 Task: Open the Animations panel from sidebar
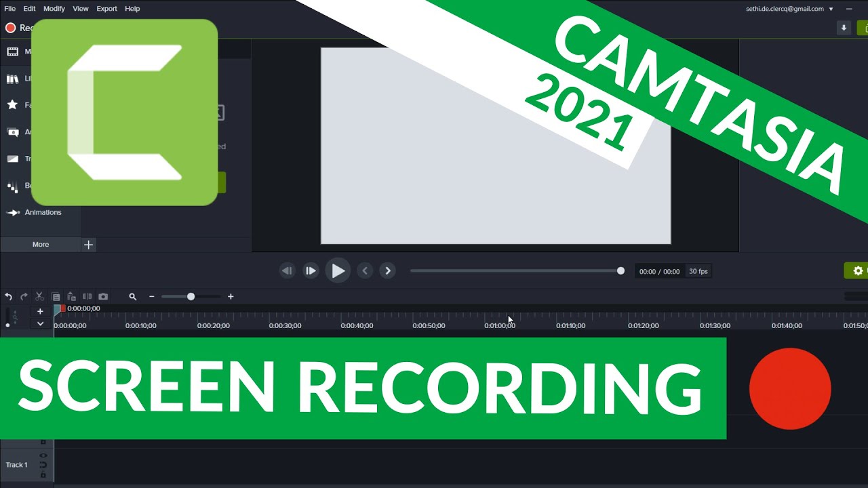tap(43, 212)
